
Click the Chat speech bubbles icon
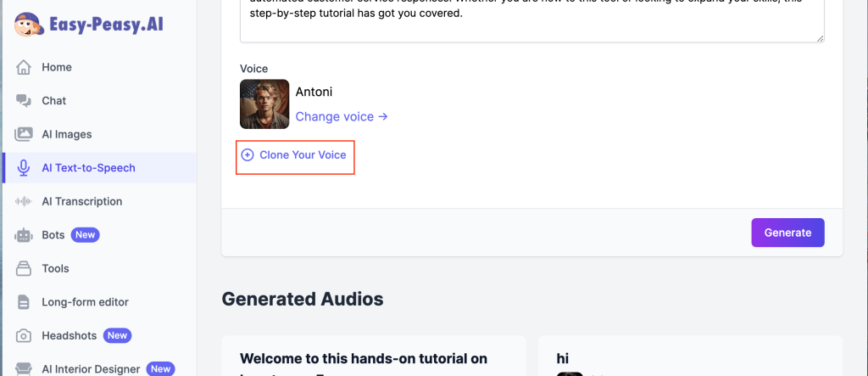pos(24,101)
